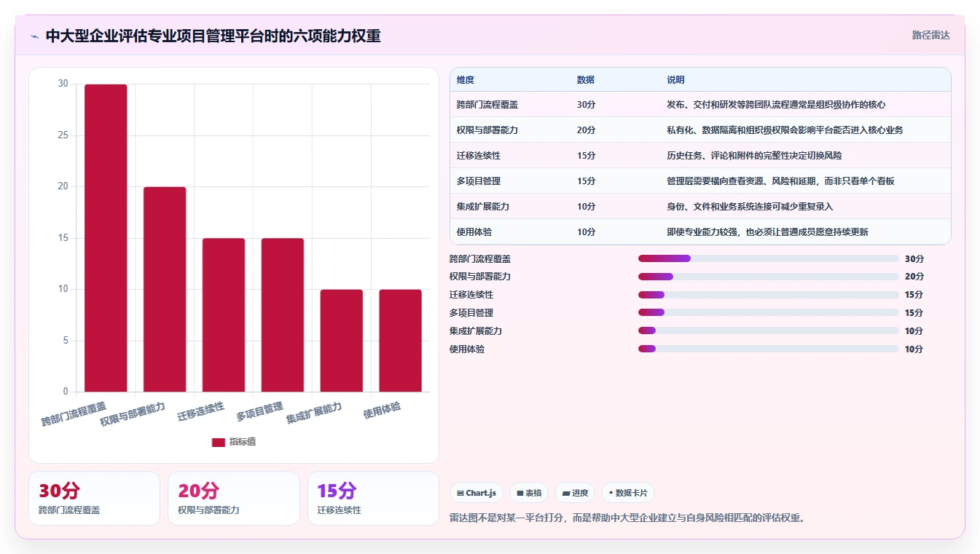
Task: Click 迁移连续性 cell in the table
Action: [x=479, y=156]
